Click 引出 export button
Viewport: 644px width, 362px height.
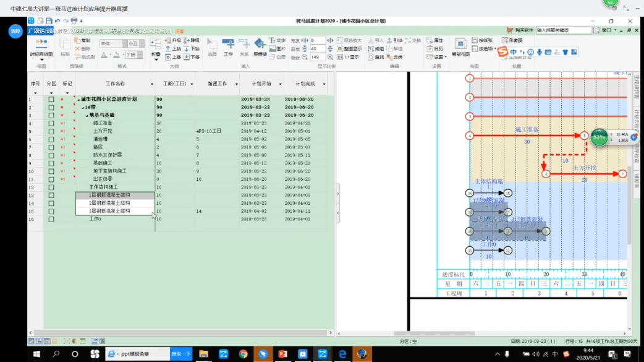tap(395, 40)
